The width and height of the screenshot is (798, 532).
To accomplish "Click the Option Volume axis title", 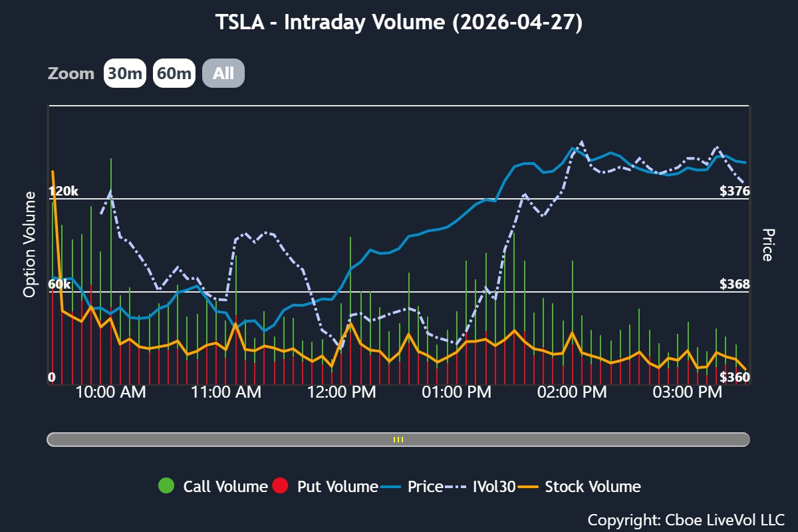I will 29,244.
